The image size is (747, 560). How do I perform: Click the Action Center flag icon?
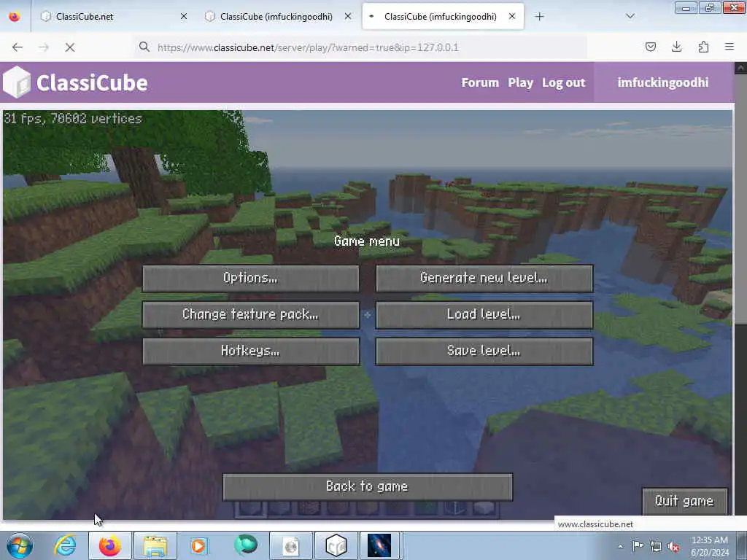pyautogui.click(x=638, y=546)
